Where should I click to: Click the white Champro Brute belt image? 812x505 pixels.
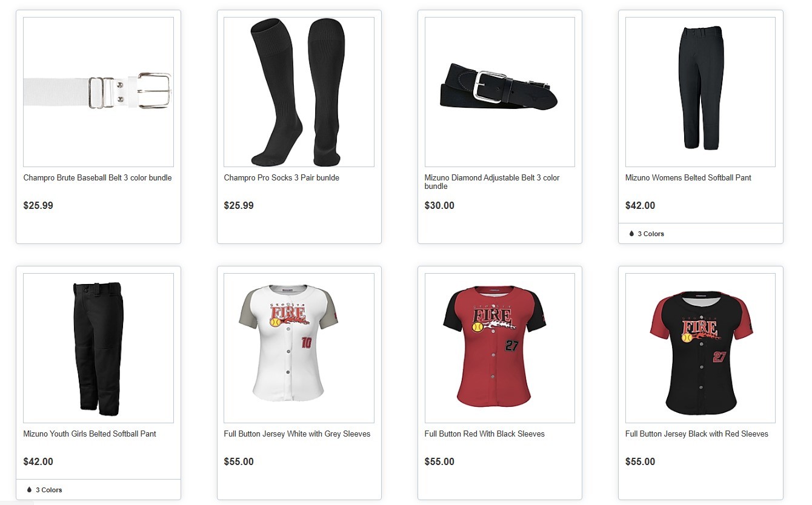[98, 92]
